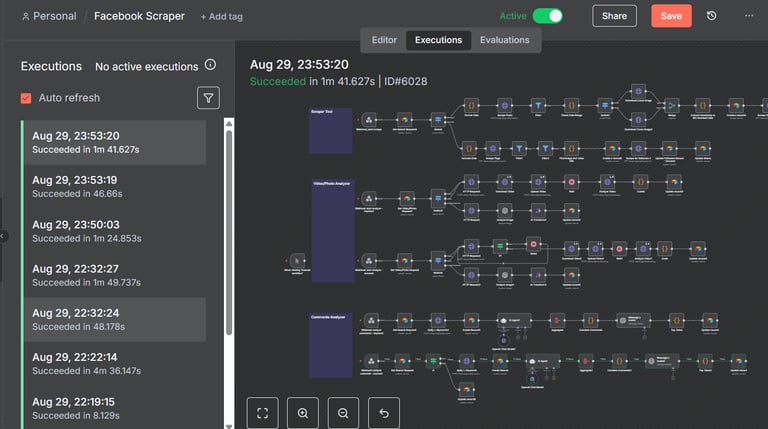The height and width of the screenshot is (429, 768).
Task: Open the executions filter funnel button
Action: click(x=208, y=98)
